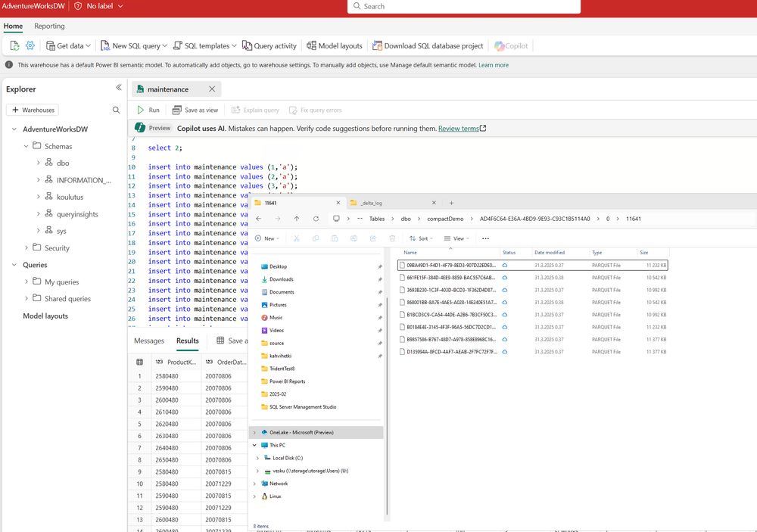The width and height of the screenshot is (757, 532).
Task: Click the Delete trash icon
Action: [392, 238]
